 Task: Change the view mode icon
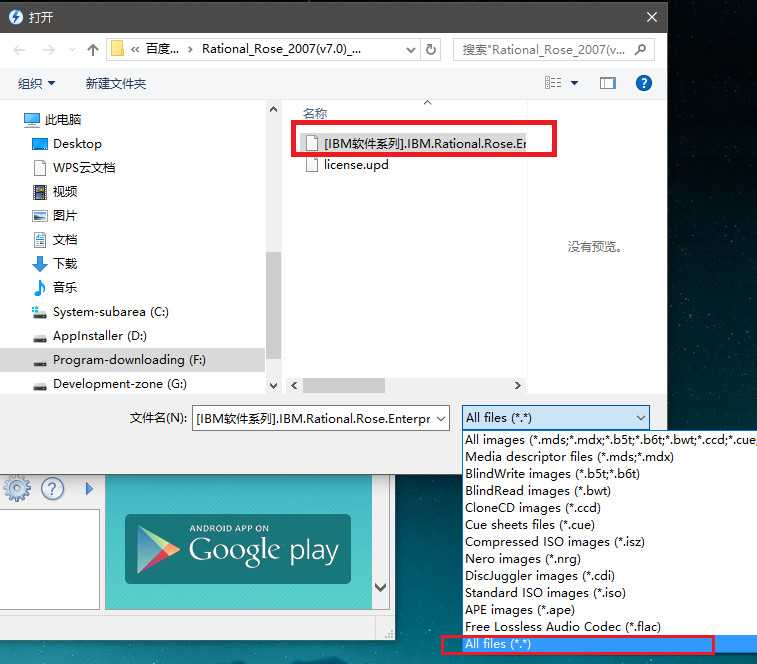pyautogui.click(x=553, y=83)
